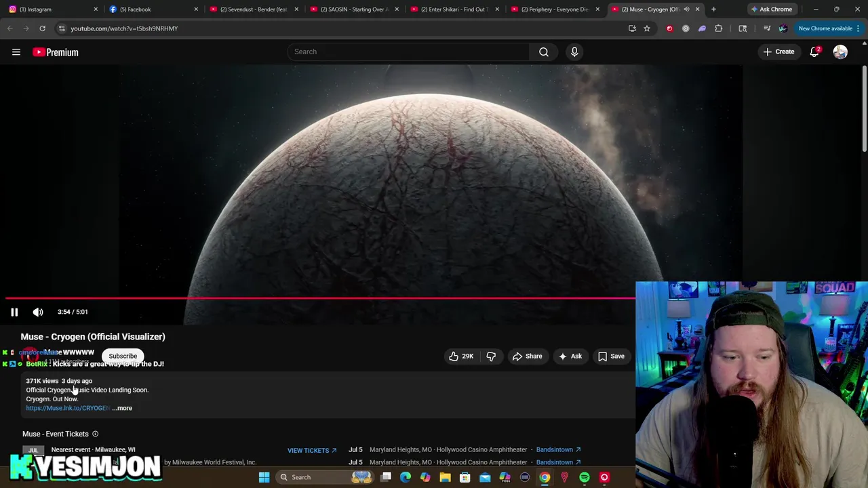Click the YouTube search magnifier button

click(x=544, y=52)
